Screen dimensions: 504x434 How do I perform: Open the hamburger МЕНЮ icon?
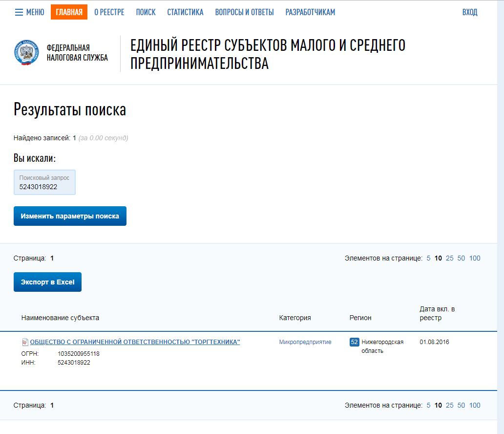point(19,12)
